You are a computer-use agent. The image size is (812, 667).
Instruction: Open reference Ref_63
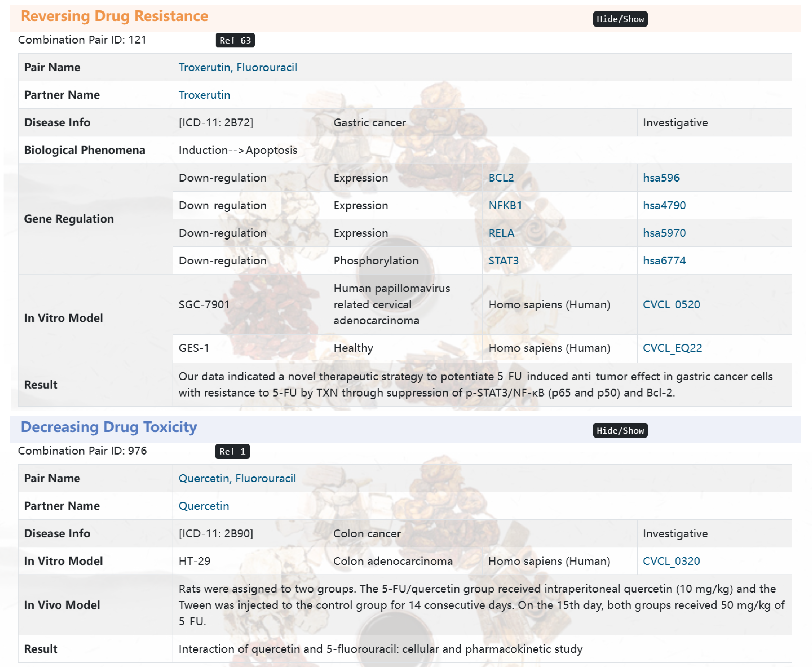(235, 40)
